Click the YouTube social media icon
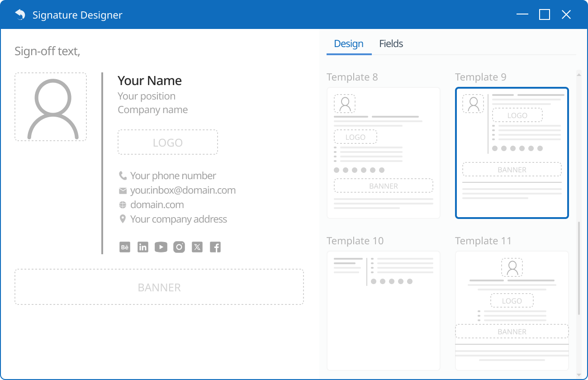The width and height of the screenshot is (588, 380). [161, 247]
